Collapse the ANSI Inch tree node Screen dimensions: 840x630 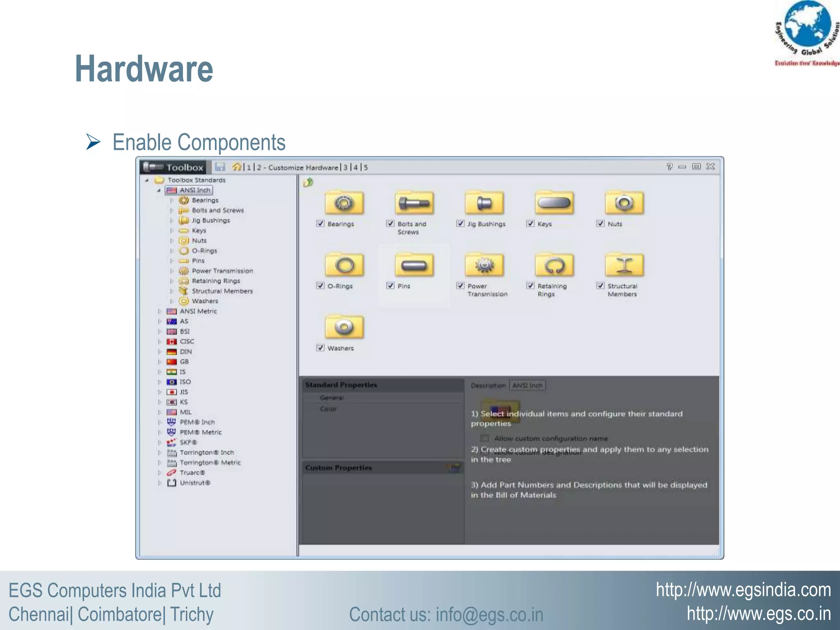tap(159, 190)
